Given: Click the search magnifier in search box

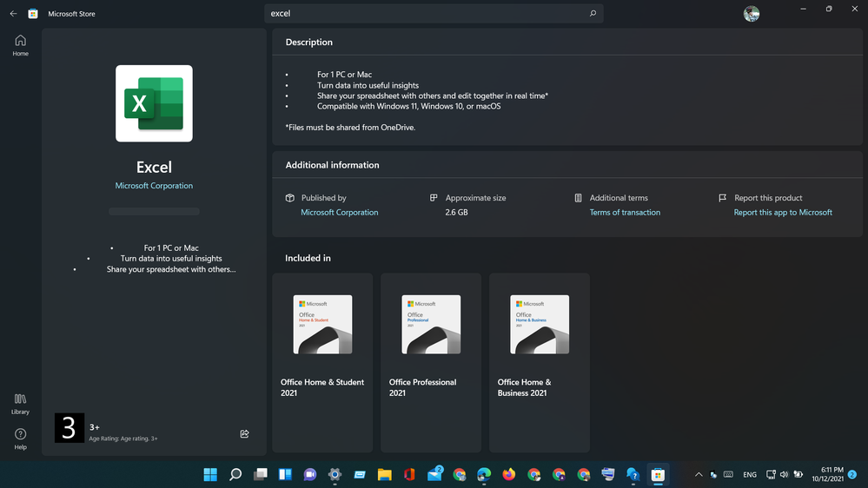Looking at the screenshot, I should pyautogui.click(x=593, y=13).
